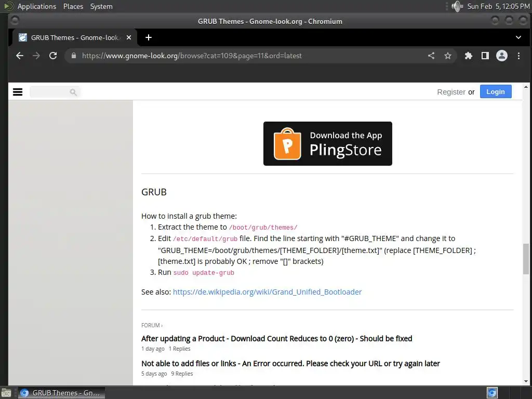This screenshot has height=399, width=532.
Task: Open the Chromium profile avatar
Action: [502, 56]
